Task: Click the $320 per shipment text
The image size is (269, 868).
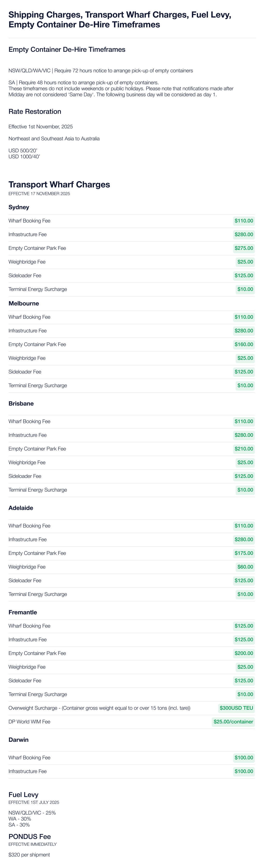Action: click(x=29, y=855)
